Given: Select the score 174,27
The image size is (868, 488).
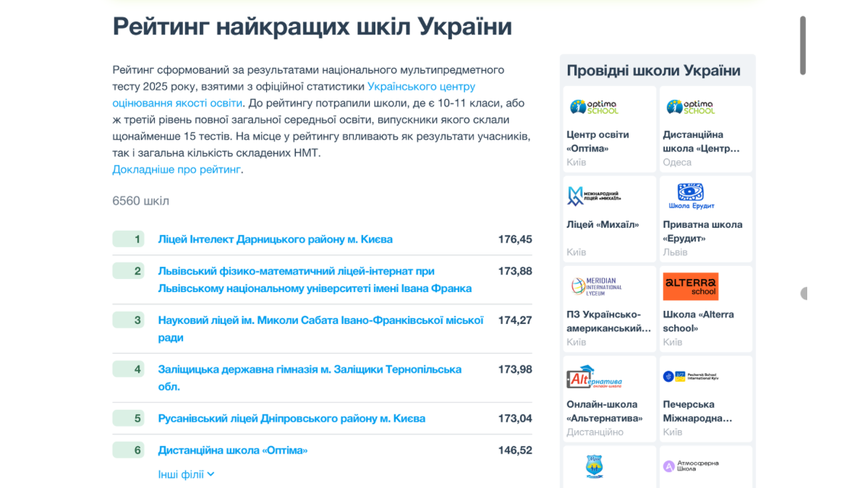Looking at the screenshot, I should (515, 320).
